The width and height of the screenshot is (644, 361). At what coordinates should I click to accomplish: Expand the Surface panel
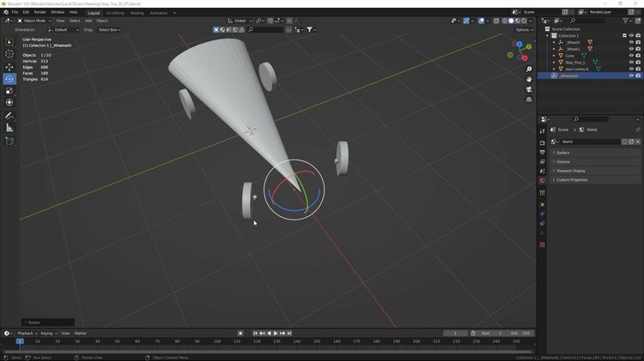(563, 153)
